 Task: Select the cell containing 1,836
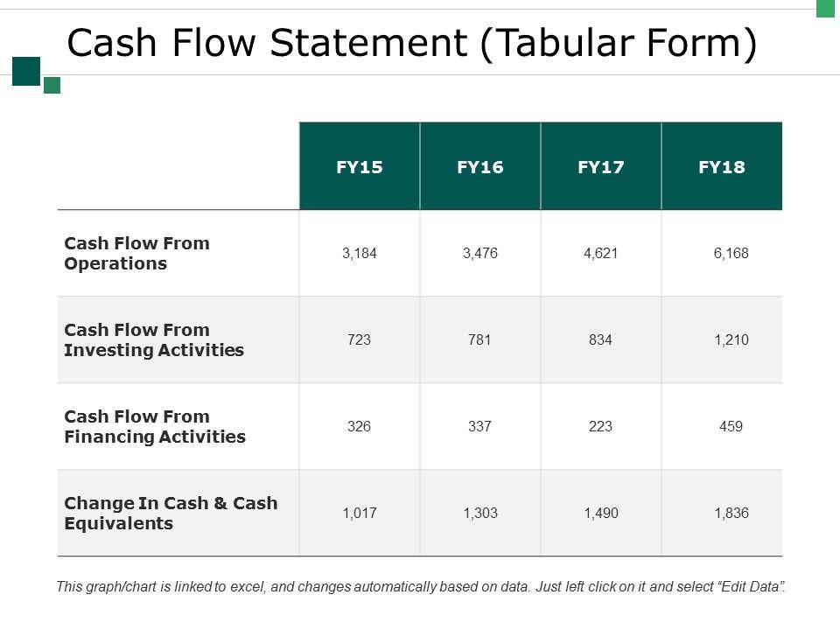click(731, 514)
